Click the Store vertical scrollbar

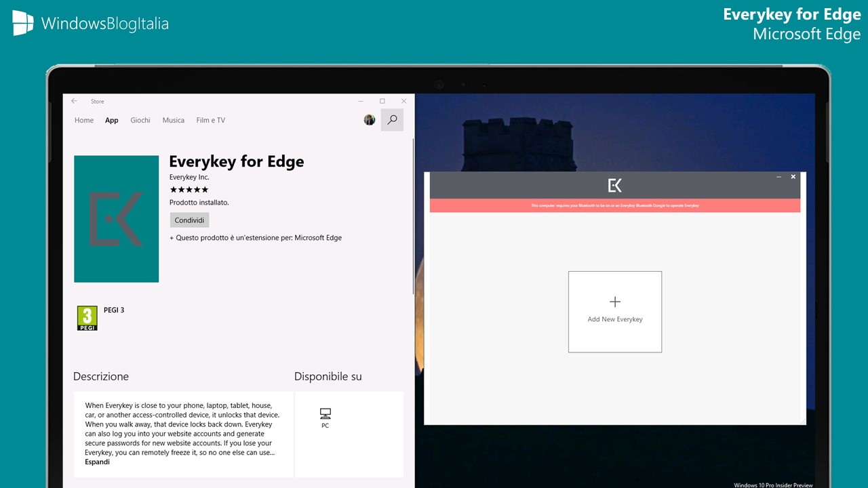coord(413,216)
